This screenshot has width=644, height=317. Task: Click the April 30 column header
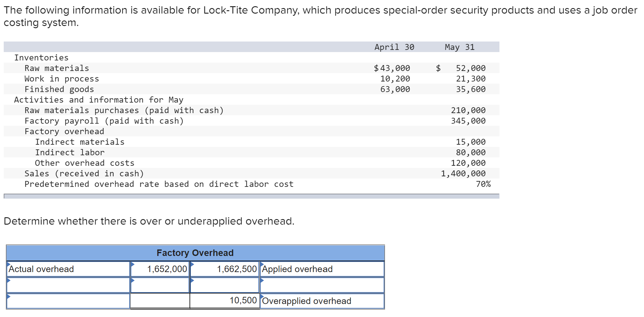[394, 47]
